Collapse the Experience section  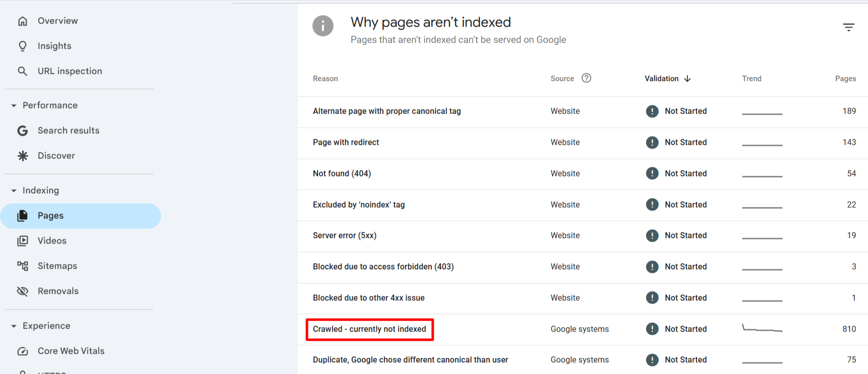14,326
